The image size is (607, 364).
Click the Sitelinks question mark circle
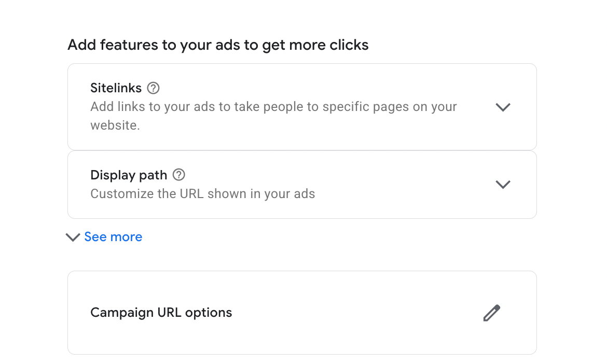[153, 88]
